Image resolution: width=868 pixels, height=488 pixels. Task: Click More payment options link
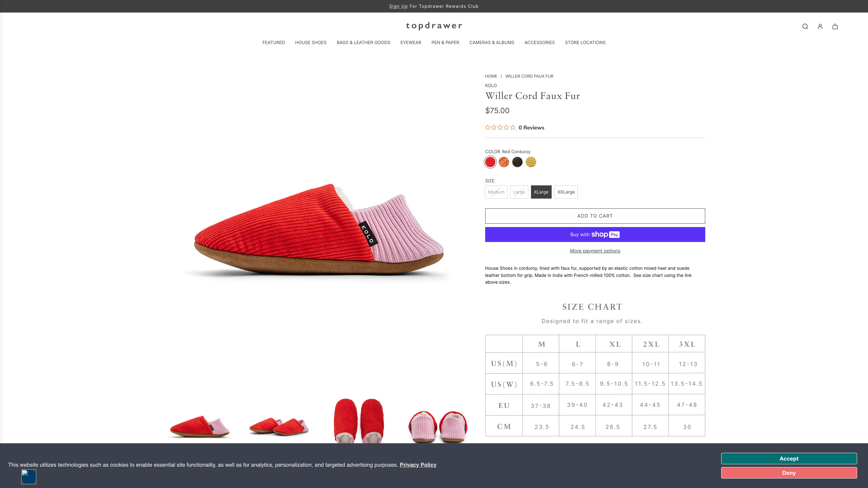point(595,251)
